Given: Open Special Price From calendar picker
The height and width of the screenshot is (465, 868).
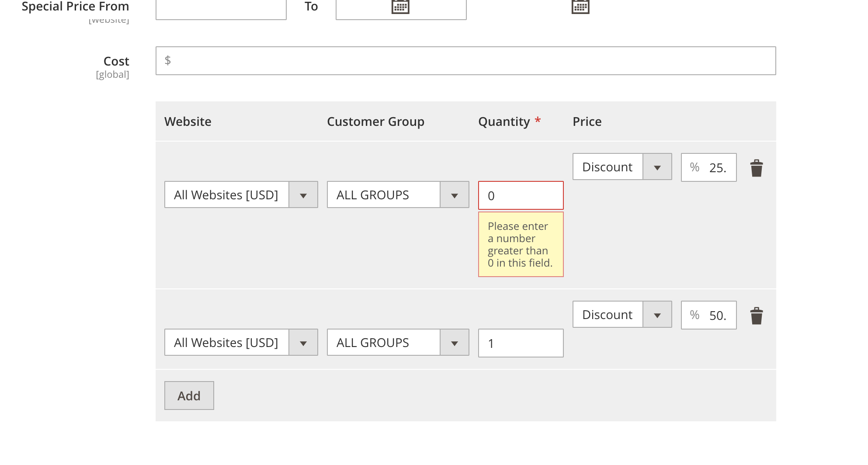Looking at the screenshot, I should pos(400,7).
